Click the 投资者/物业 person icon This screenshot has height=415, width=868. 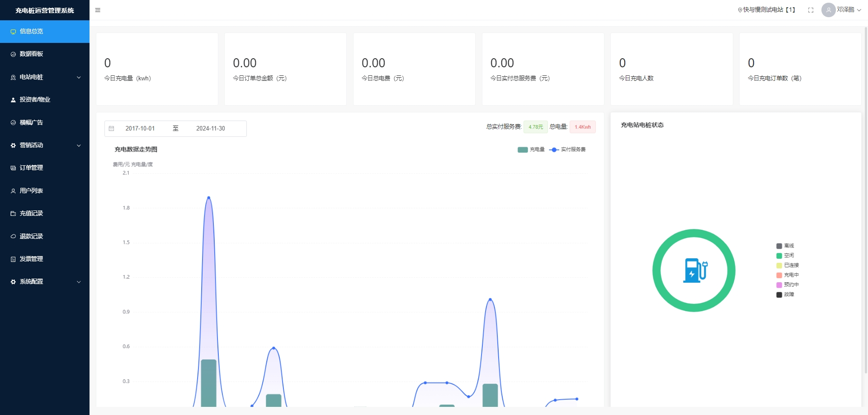click(13, 100)
